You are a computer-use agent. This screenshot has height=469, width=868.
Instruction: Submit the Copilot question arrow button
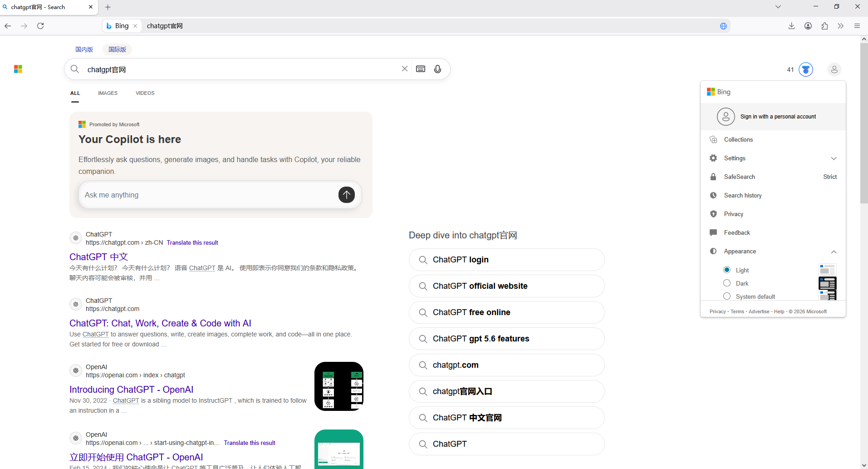coord(347,195)
